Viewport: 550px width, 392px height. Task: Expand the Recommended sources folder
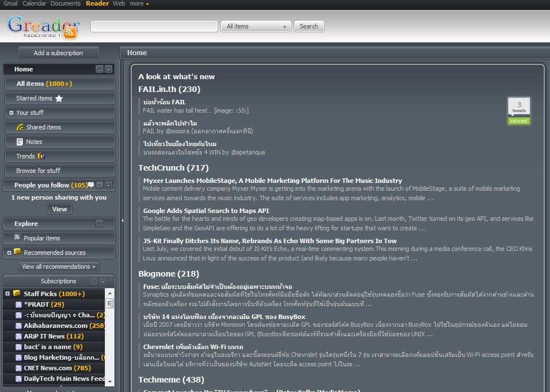9,253
